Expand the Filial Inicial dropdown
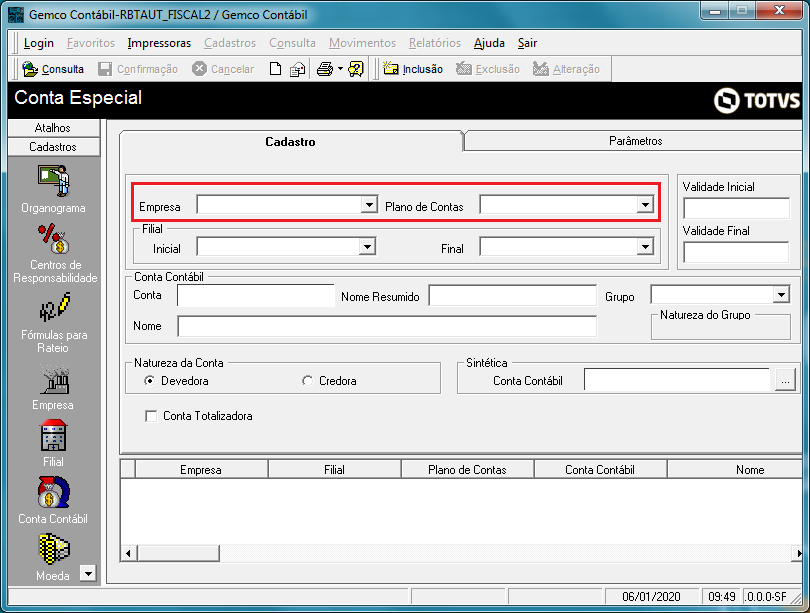This screenshot has width=810, height=613. click(x=367, y=247)
